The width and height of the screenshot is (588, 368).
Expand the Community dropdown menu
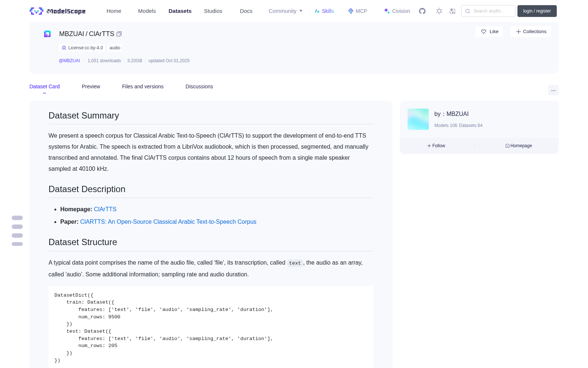click(x=286, y=11)
